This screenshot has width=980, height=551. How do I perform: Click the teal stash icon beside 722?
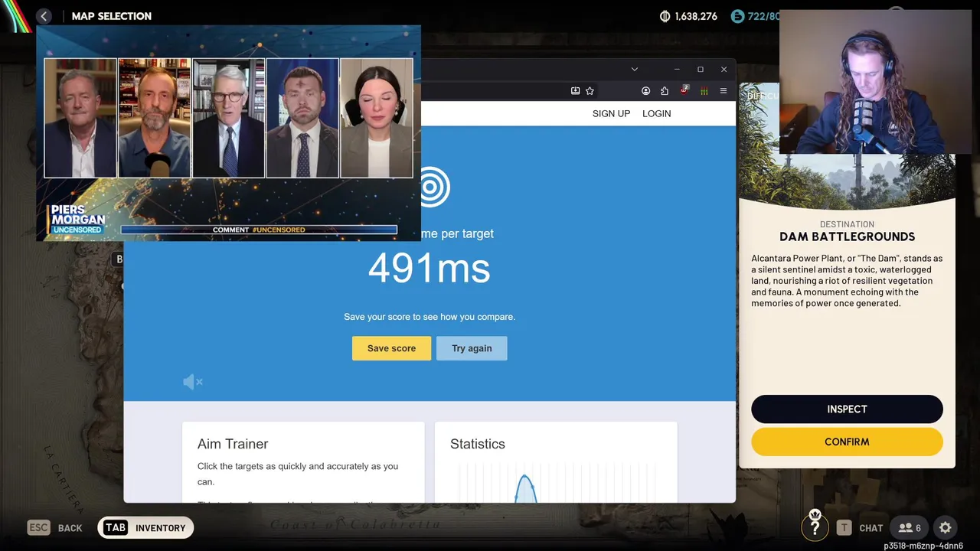tap(737, 16)
